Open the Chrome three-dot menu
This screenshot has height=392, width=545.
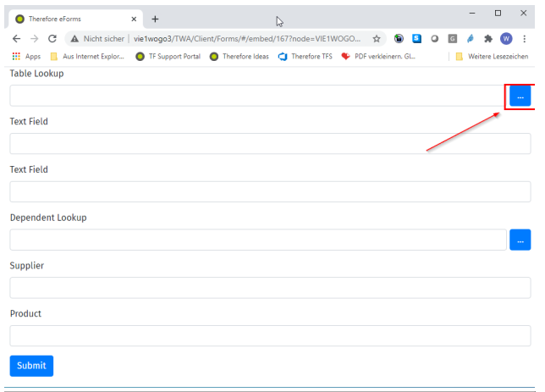pyautogui.click(x=524, y=39)
